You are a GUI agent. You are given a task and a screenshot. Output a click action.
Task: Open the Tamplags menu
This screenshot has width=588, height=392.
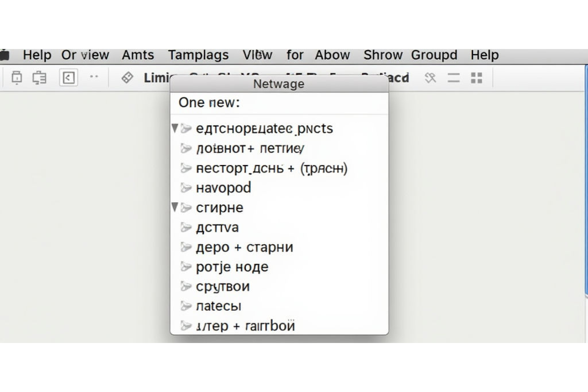[x=198, y=55]
